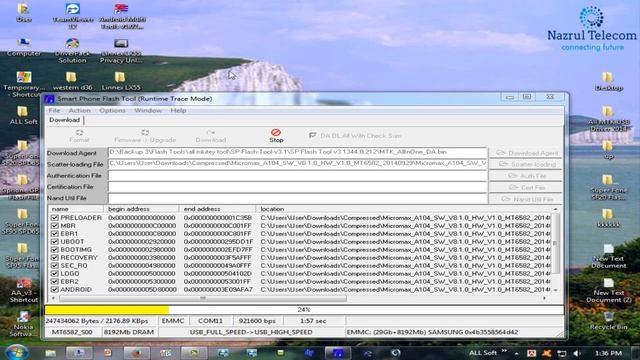Uncheck the EBR2 partition checkbox
The image size is (640, 360).
pyautogui.click(x=55, y=282)
